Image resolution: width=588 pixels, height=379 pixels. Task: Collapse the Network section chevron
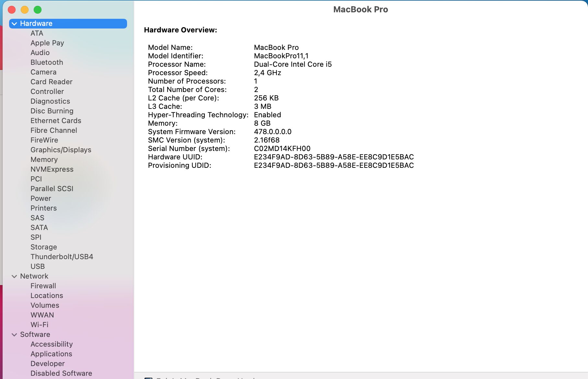(x=14, y=276)
